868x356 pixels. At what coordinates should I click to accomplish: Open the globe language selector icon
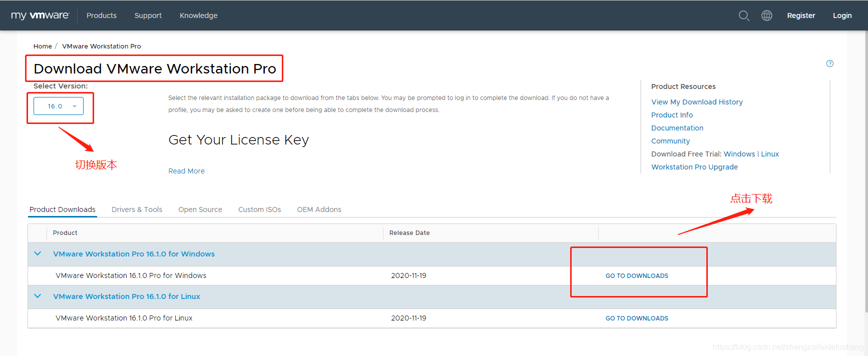point(767,15)
